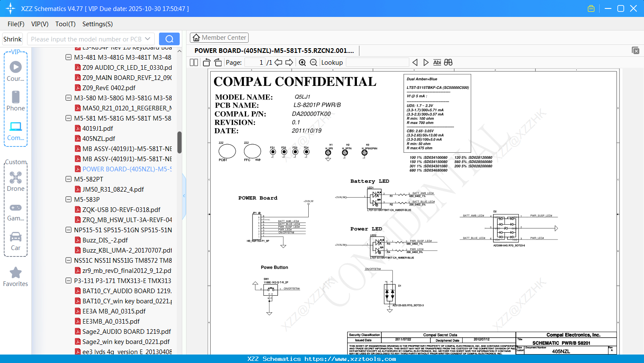Open MA50_R21_0120_1_REGERBER file

click(127, 108)
